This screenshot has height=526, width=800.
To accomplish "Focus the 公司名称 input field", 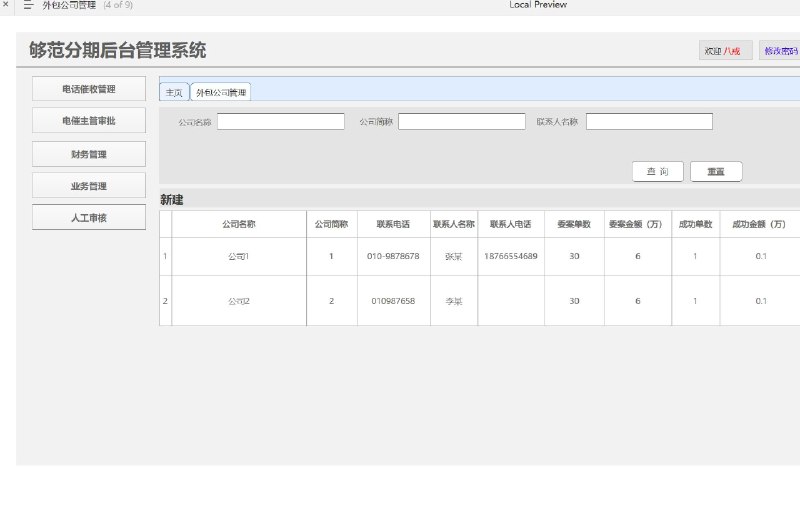I will coord(281,121).
